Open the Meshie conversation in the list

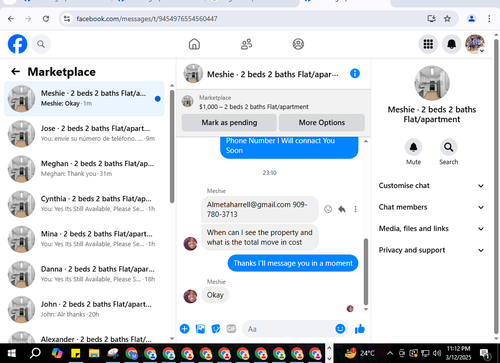point(84,99)
